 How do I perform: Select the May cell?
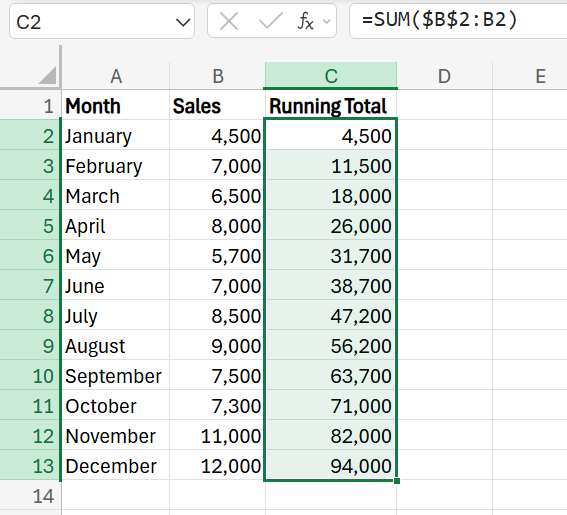pos(116,256)
